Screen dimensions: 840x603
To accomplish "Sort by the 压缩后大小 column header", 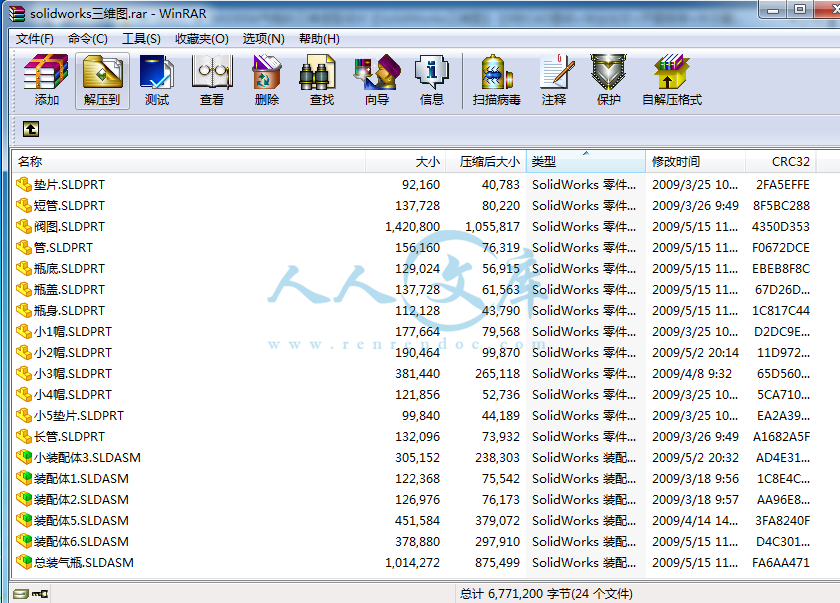I will click(x=486, y=161).
